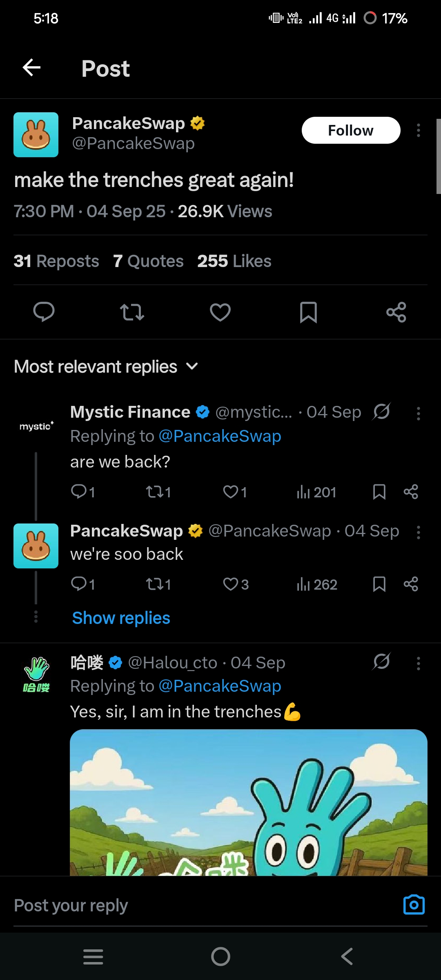Screen dimensions: 441x980
Task: Share the Mystic Finance reply
Action: tap(411, 492)
